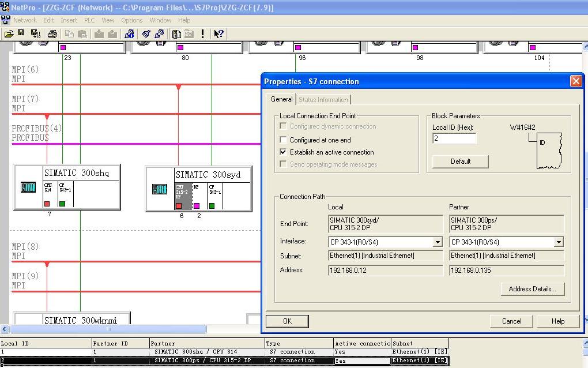Uncheck Establish an active connection

283,152
